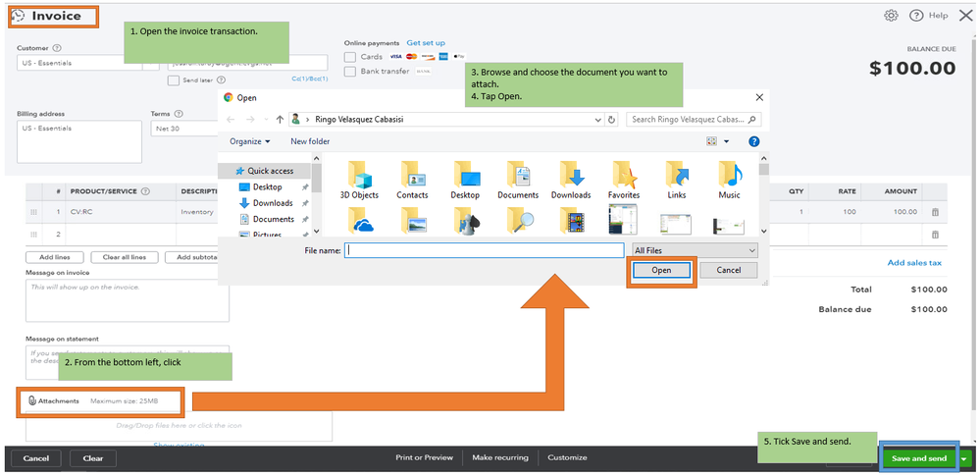
Task: Click the Customer field help icon
Action: 57,48
